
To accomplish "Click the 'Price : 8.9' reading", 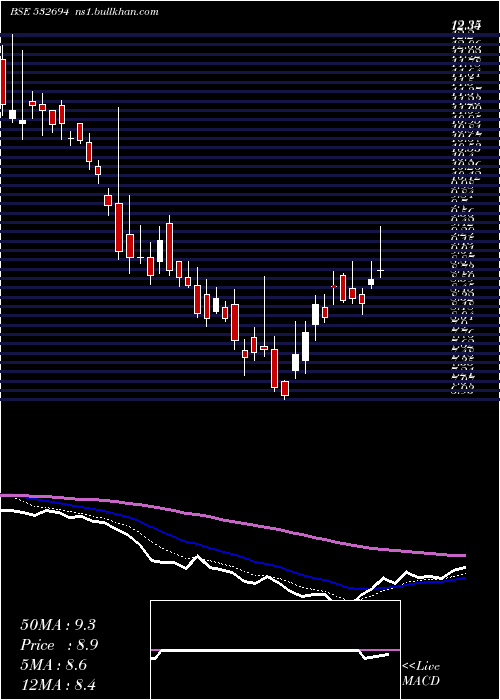I will pyautogui.click(x=59, y=645).
